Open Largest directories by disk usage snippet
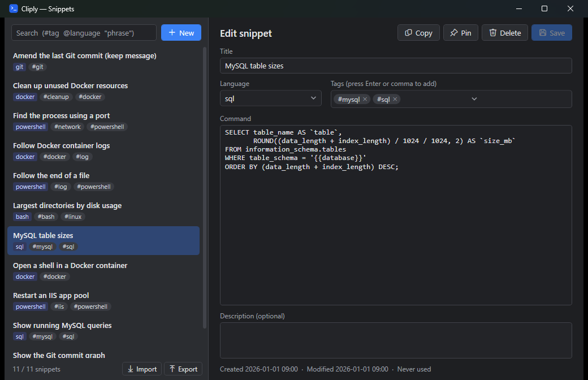Image resolution: width=588 pixels, height=380 pixels. [x=103, y=211]
